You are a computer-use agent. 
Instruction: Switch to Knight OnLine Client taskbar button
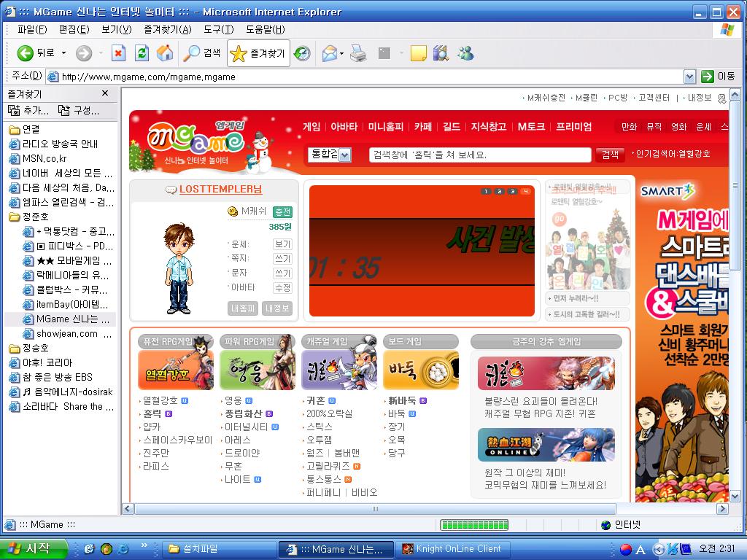(x=452, y=549)
